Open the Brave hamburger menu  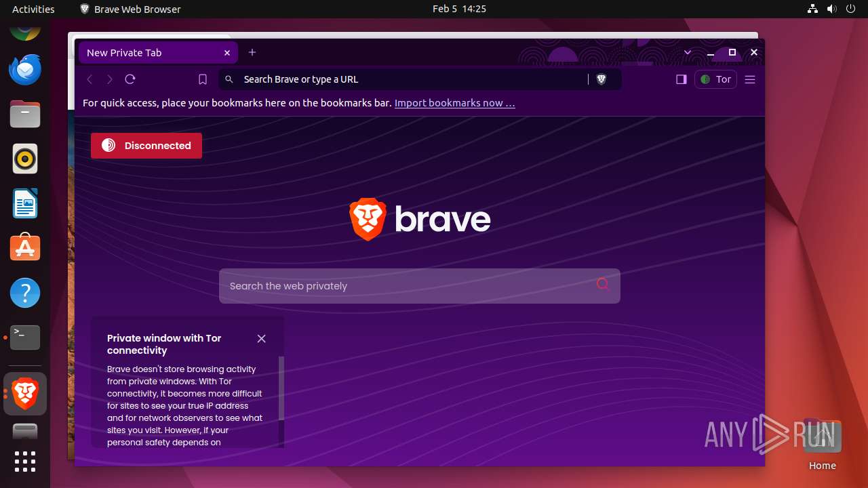750,79
